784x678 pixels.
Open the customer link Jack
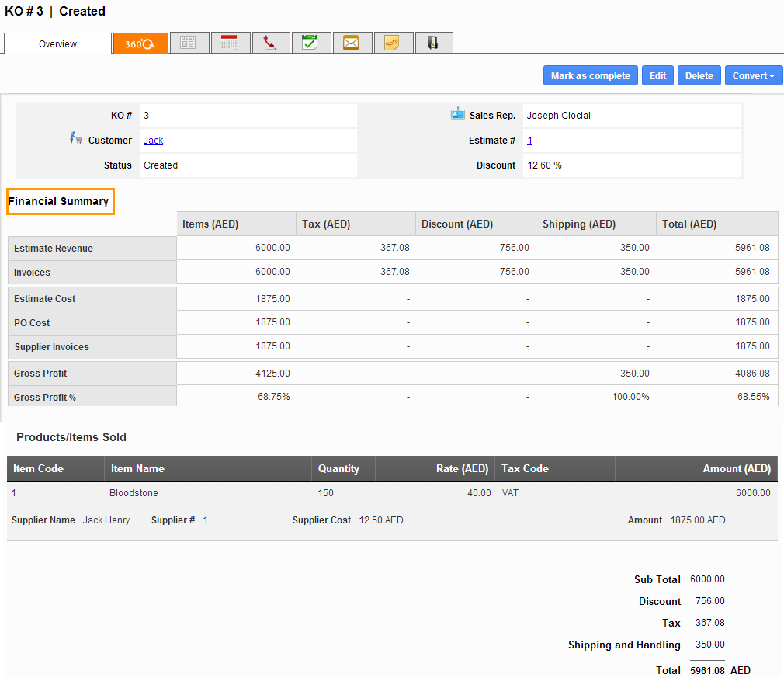coord(152,141)
